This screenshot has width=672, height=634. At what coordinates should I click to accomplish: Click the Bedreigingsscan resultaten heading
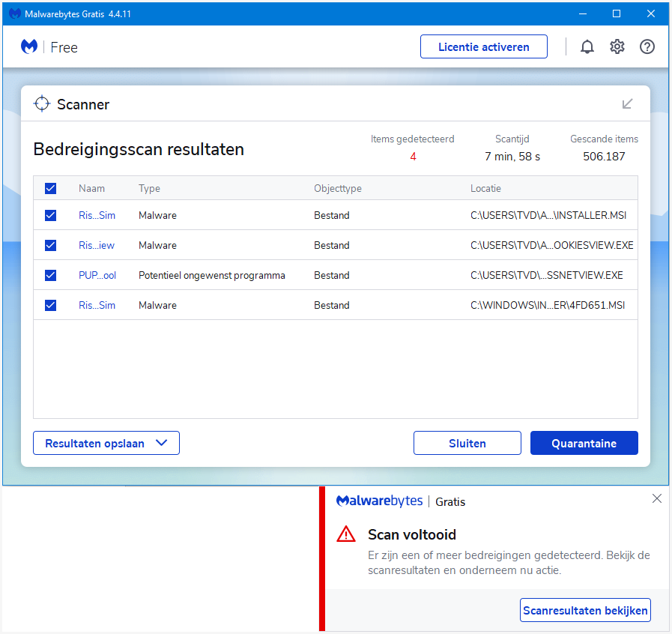(x=139, y=149)
